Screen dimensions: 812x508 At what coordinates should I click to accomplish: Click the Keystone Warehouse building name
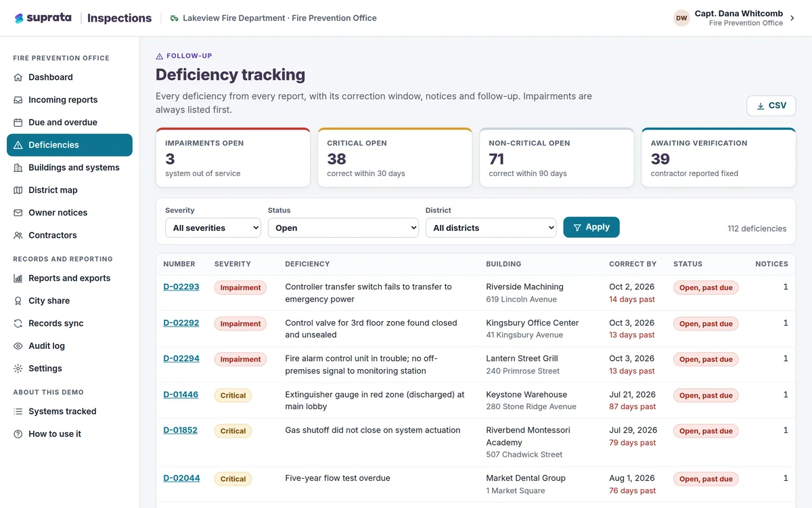pyautogui.click(x=526, y=394)
